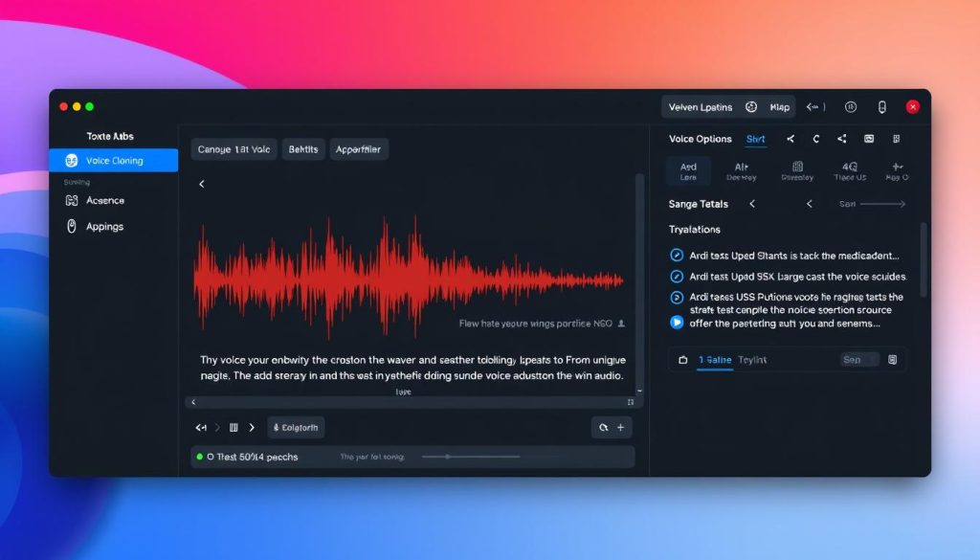Open the Sen dropdown in bottom right panel
This screenshot has width=980, height=560.
point(851,360)
